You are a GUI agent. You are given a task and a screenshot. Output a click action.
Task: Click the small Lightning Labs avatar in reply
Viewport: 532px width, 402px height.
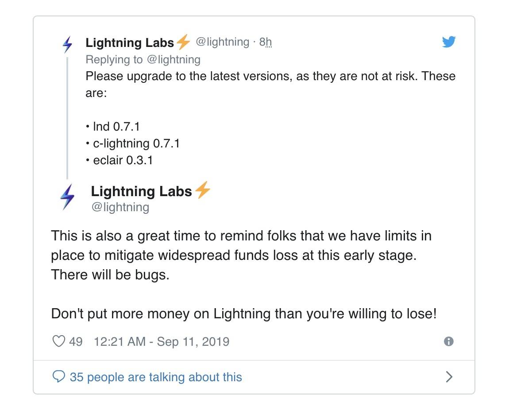[68, 43]
